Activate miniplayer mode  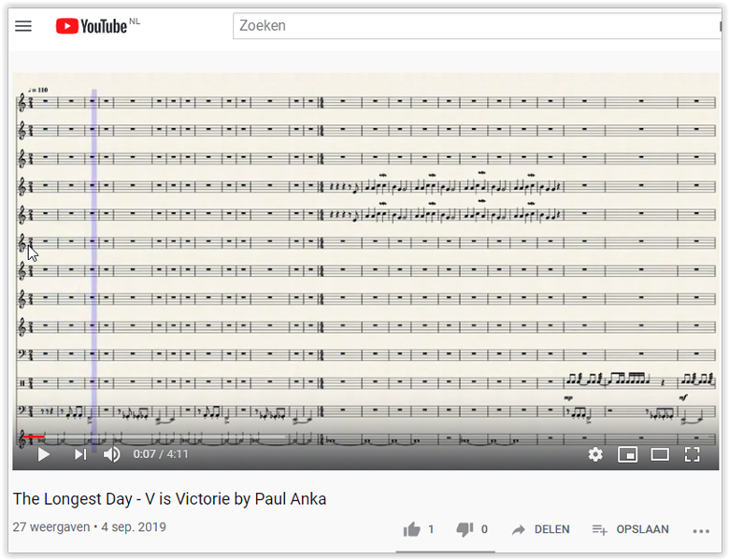pyautogui.click(x=628, y=454)
